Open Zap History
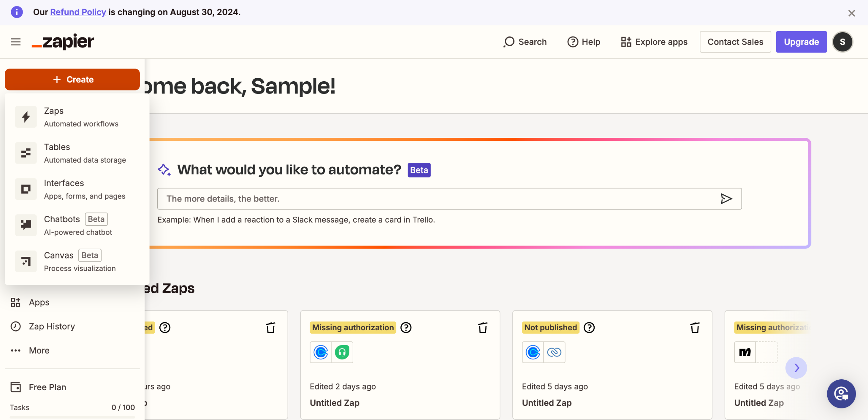This screenshot has height=420, width=868. [x=52, y=326]
